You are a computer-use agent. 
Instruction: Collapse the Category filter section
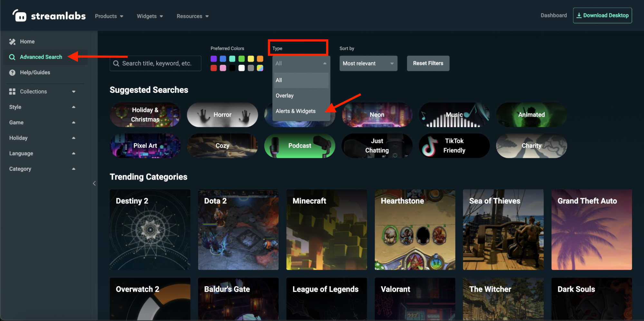point(73,169)
